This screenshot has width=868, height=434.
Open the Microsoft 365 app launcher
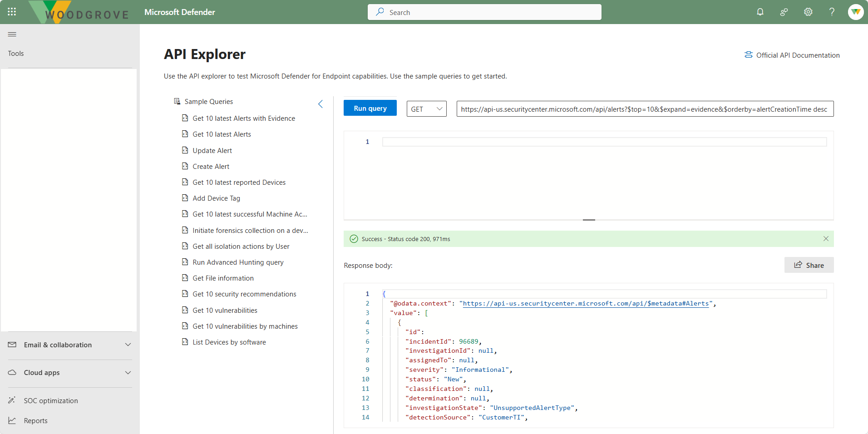tap(12, 12)
